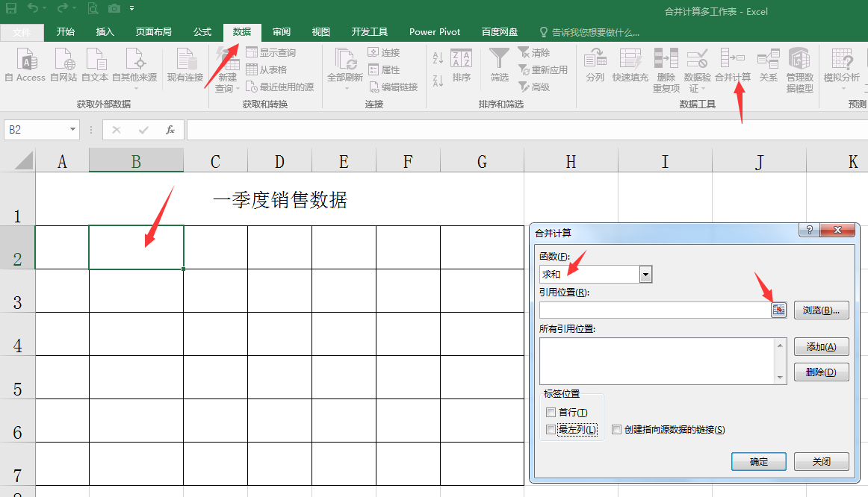
Task: Open 函数 function dropdown in 合并计算 dialog
Action: (645, 274)
